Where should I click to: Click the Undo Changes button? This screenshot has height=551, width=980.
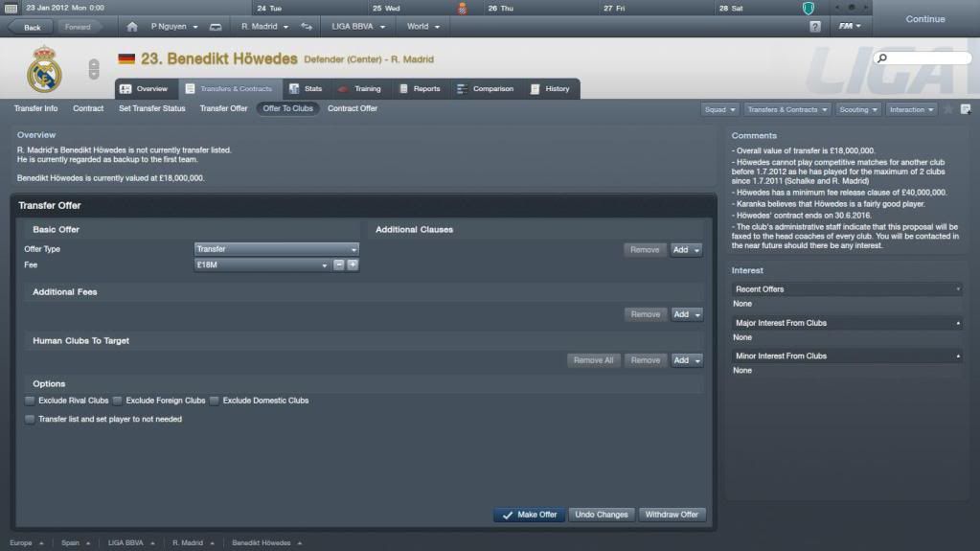point(602,516)
